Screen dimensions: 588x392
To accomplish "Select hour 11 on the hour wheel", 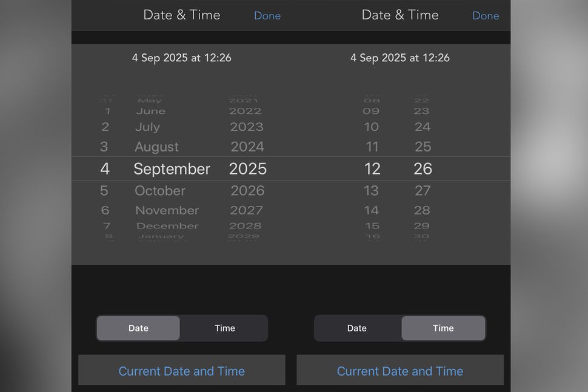I will pos(372,146).
